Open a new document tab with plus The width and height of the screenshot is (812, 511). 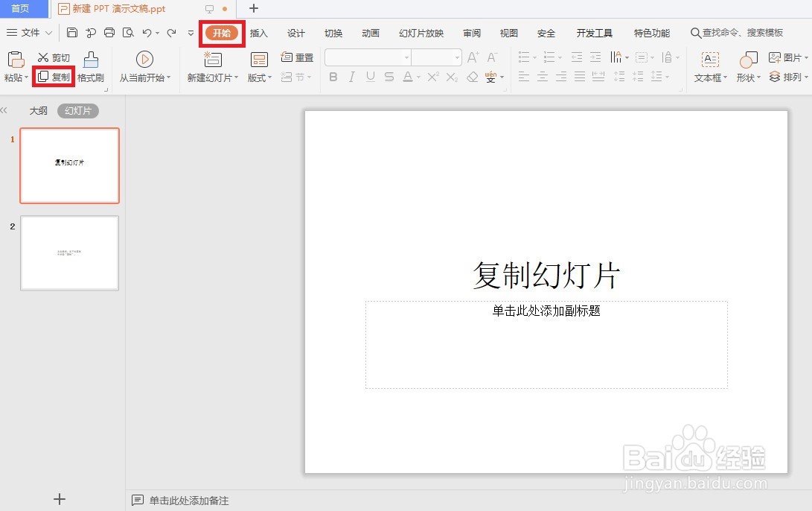[x=254, y=8]
